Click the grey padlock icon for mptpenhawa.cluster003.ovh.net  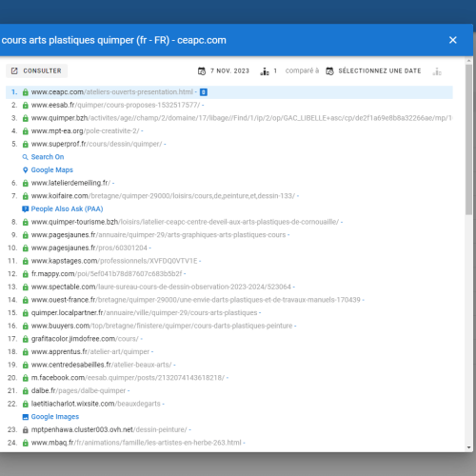26,429
